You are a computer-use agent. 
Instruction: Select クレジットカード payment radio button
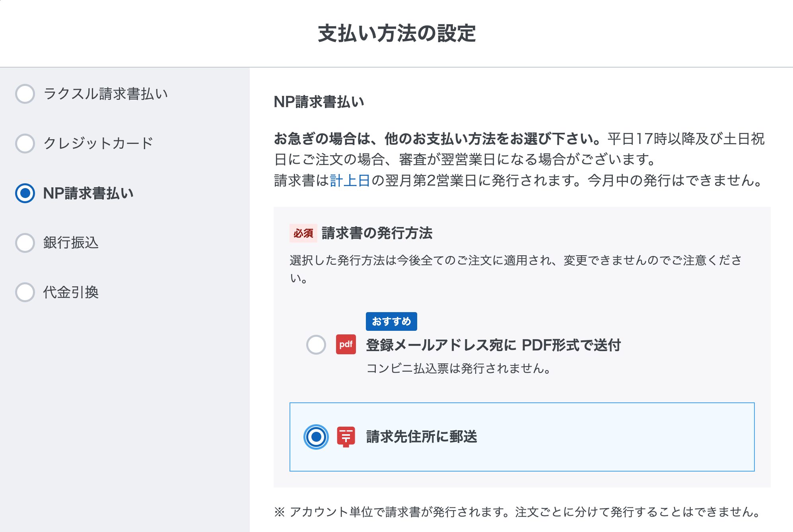point(25,143)
